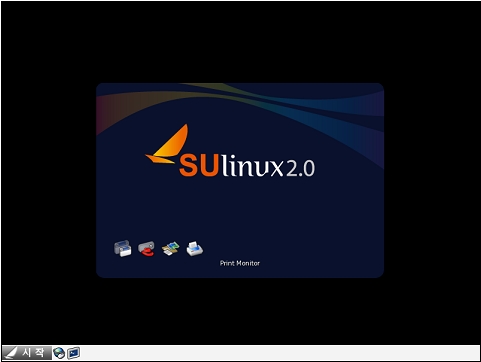The height and width of the screenshot is (362, 481).
Task: Click the first hardware icon on splash
Action: point(122,248)
